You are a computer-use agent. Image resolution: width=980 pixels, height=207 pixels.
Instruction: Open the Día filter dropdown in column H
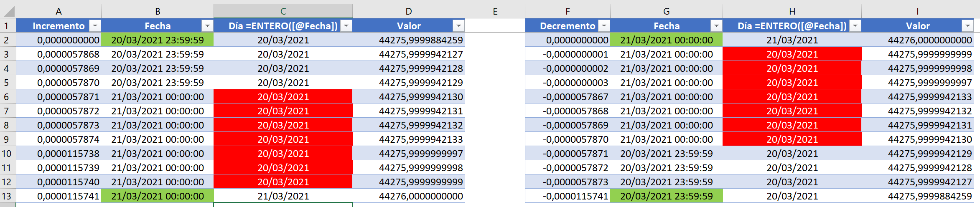click(x=855, y=26)
